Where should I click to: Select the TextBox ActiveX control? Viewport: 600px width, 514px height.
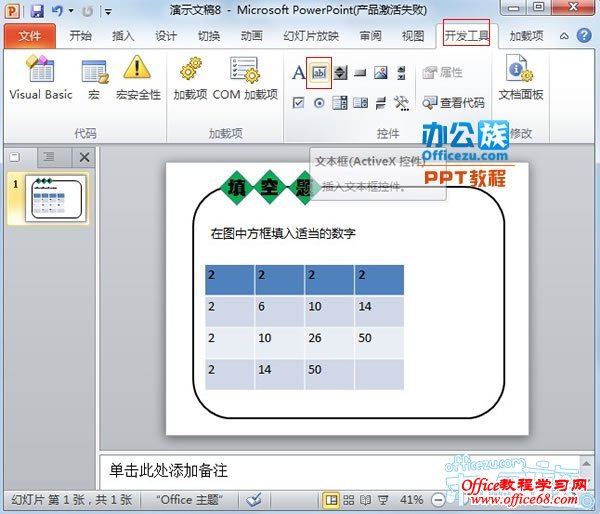(319, 73)
